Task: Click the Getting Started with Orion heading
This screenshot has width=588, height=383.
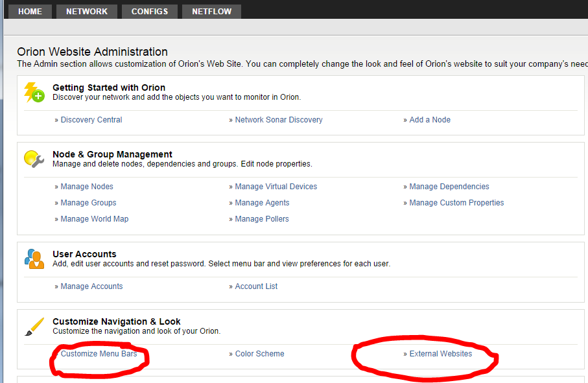Action: [109, 87]
